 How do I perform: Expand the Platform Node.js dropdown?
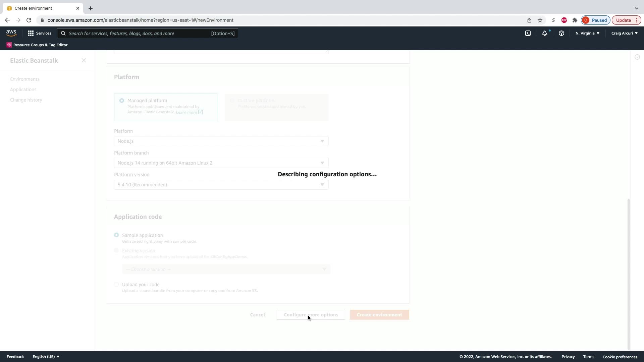221,141
